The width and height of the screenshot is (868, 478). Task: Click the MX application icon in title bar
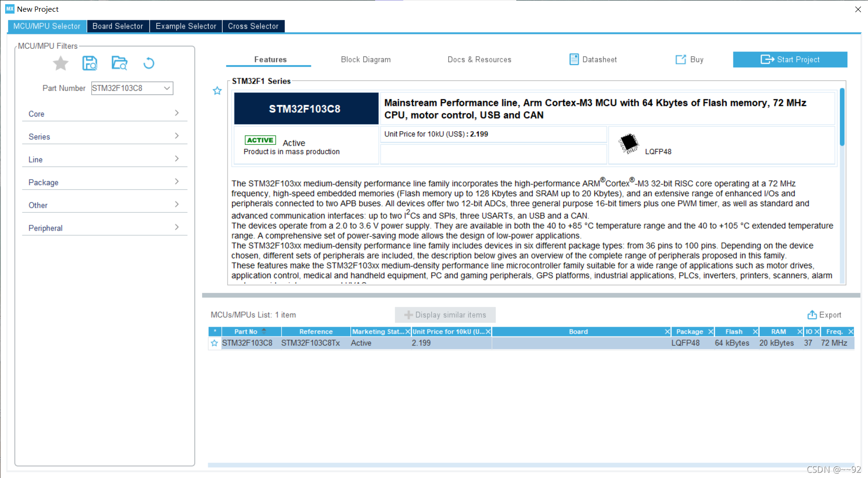tap(10, 9)
